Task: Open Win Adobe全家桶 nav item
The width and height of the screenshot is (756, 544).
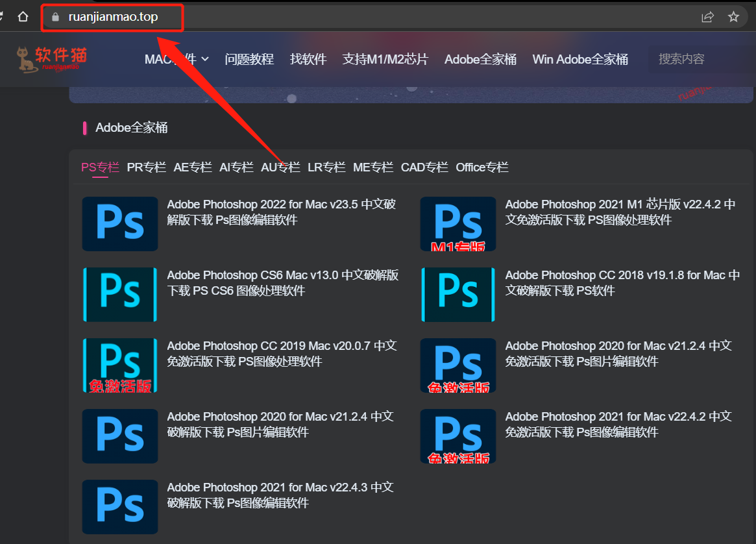Action: [580, 59]
